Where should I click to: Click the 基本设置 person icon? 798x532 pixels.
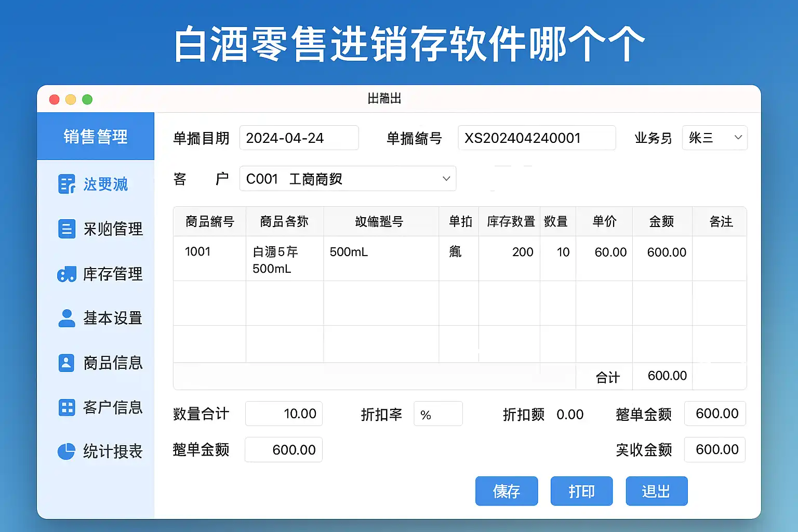(x=66, y=318)
